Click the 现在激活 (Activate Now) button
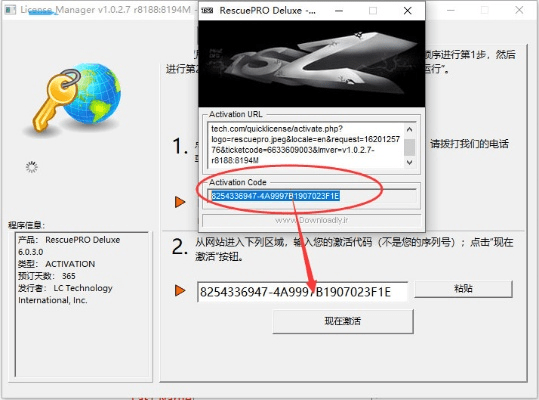 point(343,321)
